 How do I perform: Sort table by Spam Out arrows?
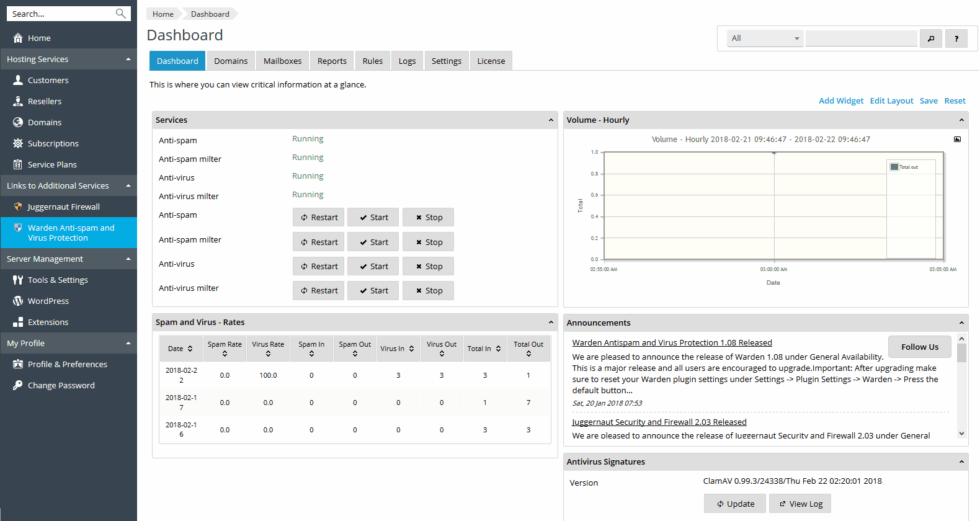[x=355, y=354]
